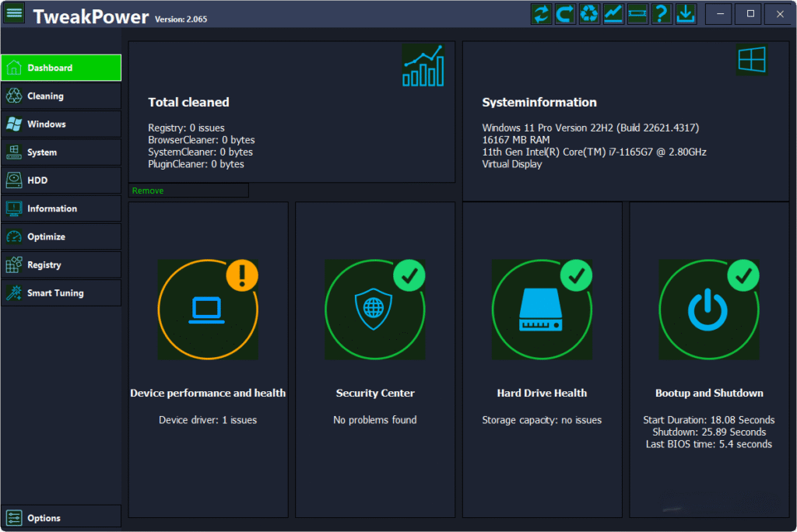The height and width of the screenshot is (532, 797).
Task: Click the Windows logo in Systeminformation panel
Action: (x=751, y=61)
